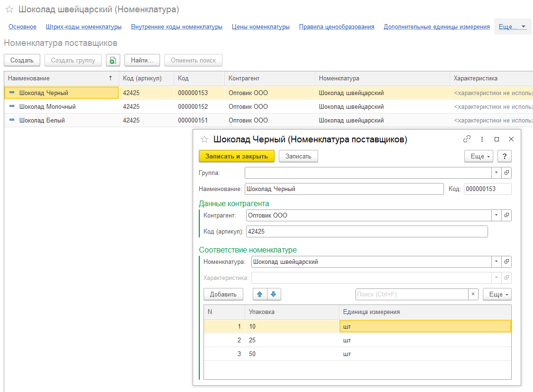
Task: Click into the Код (артикул) input field
Action: (366, 231)
